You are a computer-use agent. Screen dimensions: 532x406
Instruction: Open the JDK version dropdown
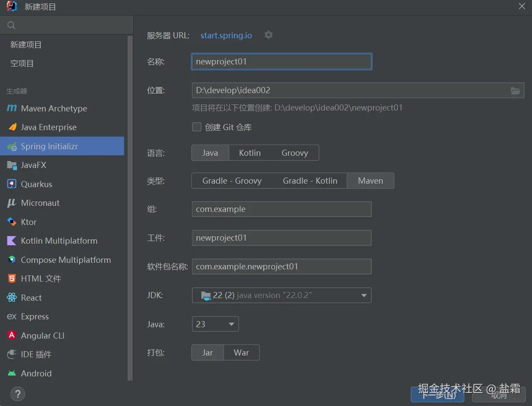coord(282,295)
